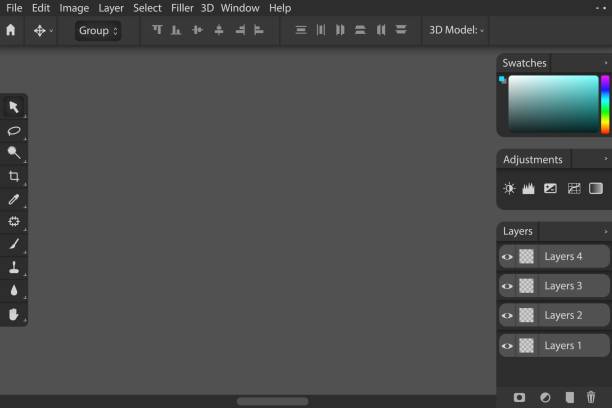
Task: Open the Help menu
Action: pos(280,8)
